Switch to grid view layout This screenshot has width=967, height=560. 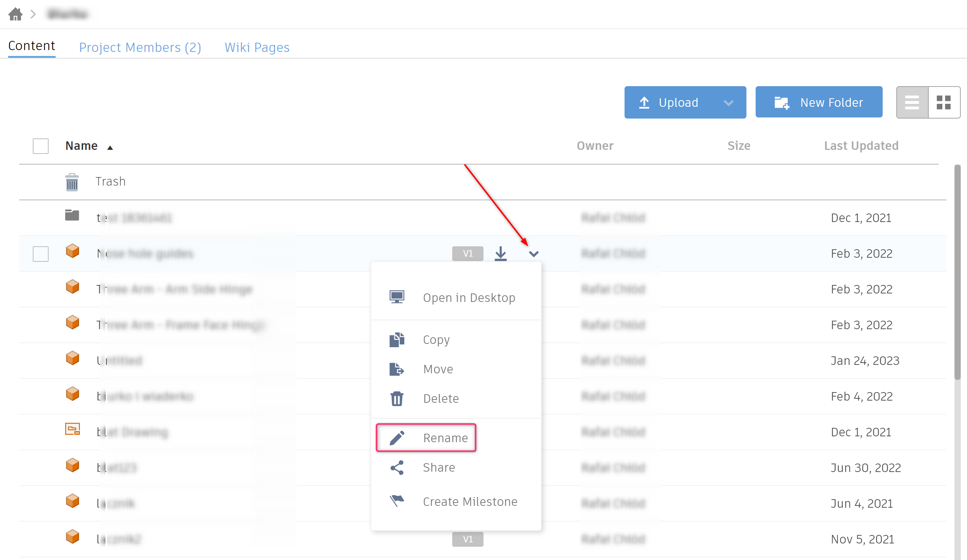[944, 102]
